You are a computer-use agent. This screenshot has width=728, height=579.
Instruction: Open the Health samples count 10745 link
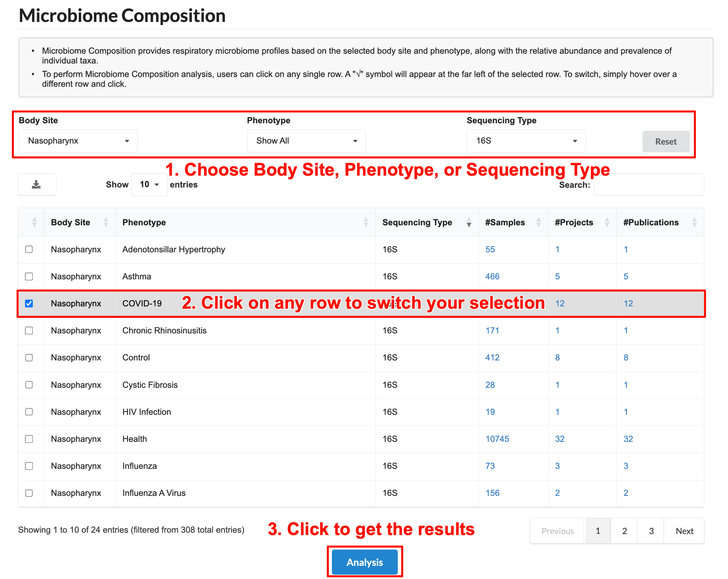(497, 439)
